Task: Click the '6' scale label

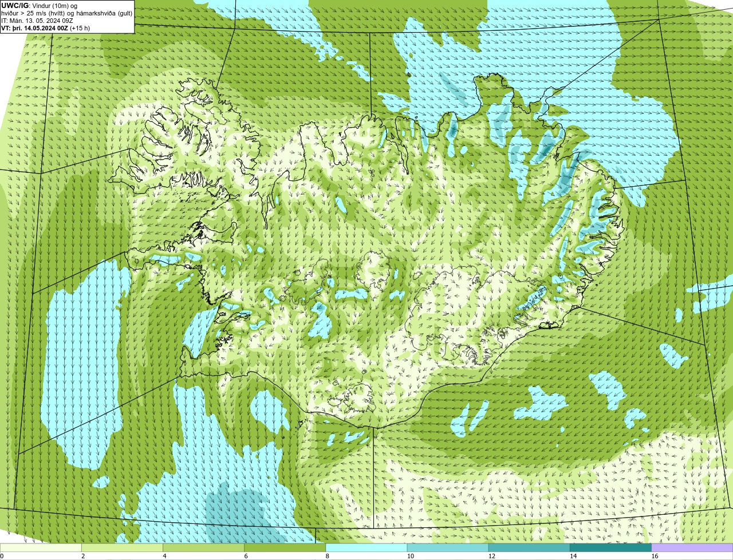Action: [246, 556]
